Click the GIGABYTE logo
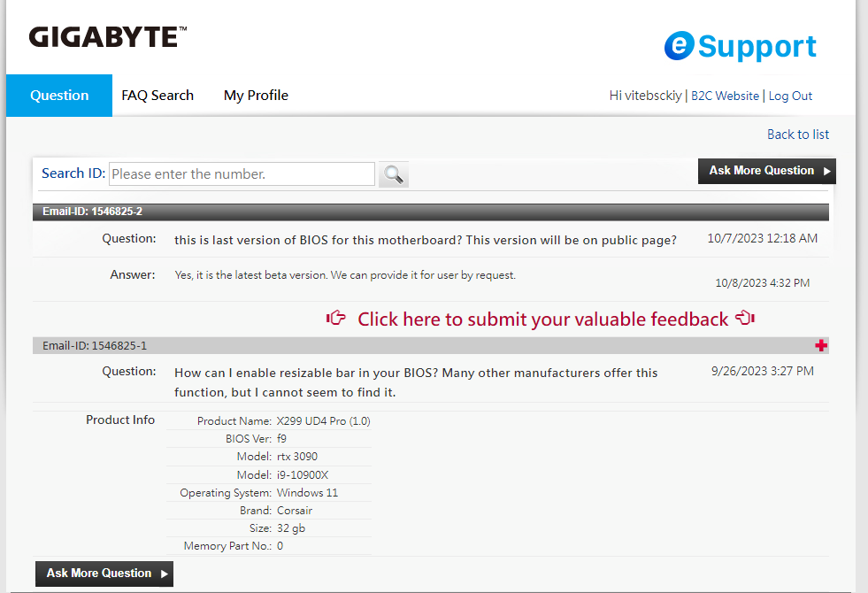Viewport: 868px width, 593px height. pos(108,37)
